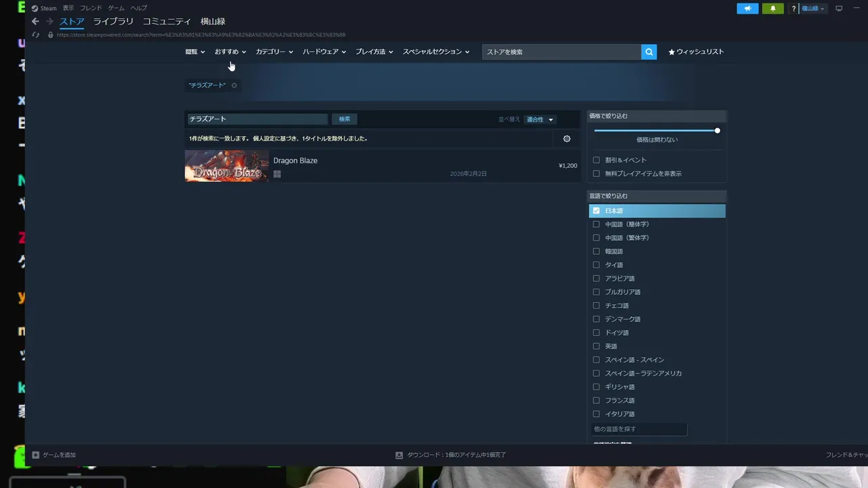Image resolution: width=868 pixels, height=488 pixels.
Task: Open the フレンド menu
Action: (x=91, y=8)
